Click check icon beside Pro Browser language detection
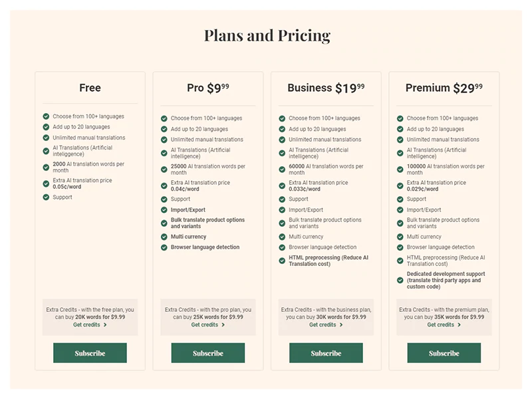The image size is (532, 399). 164,247
